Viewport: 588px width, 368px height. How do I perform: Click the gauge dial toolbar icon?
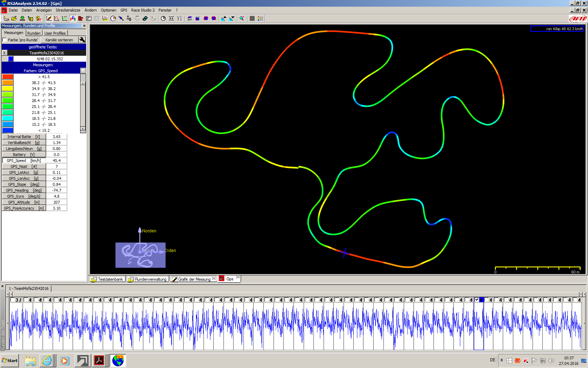[x=113, y=19]
